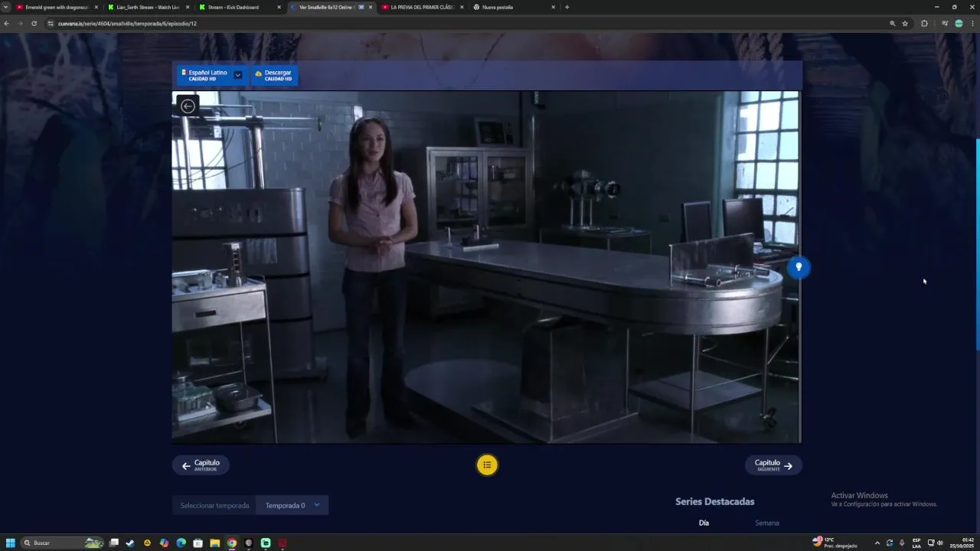Toggle the lightbulb lights-off button
980x551 pixels.
click(799, 267)
